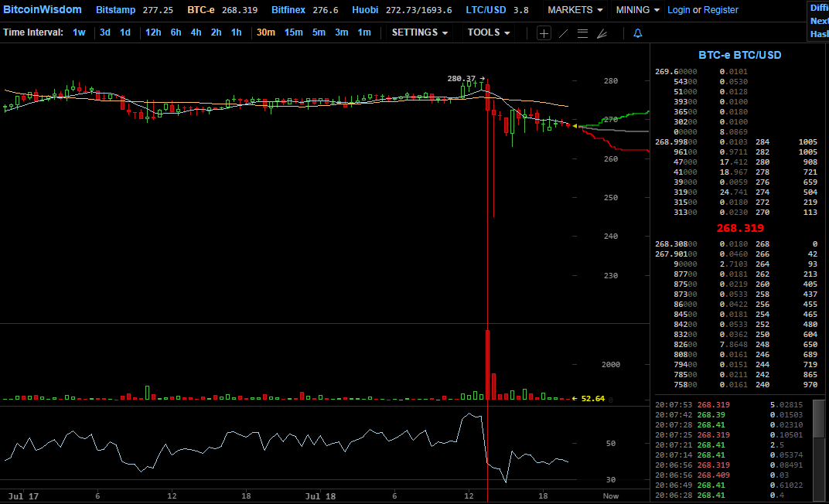Screen dimensions: 829x504
Task: Set time interval to 5m
Action: 319,32
